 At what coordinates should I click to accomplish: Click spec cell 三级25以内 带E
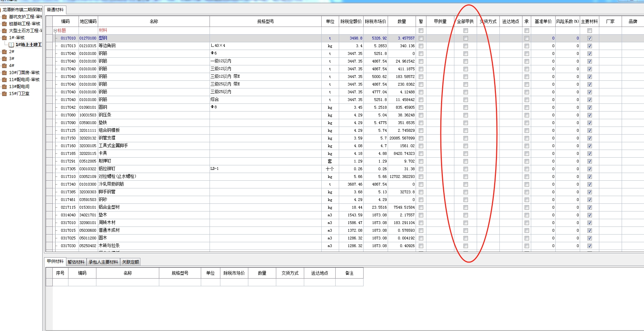(265, 85)
